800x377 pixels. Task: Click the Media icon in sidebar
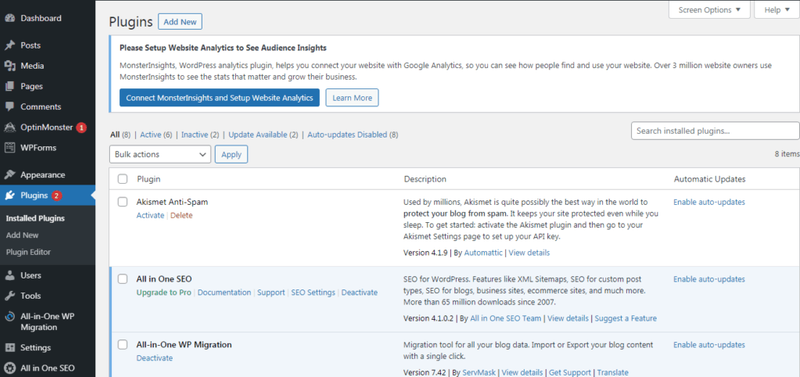[10, 66]
